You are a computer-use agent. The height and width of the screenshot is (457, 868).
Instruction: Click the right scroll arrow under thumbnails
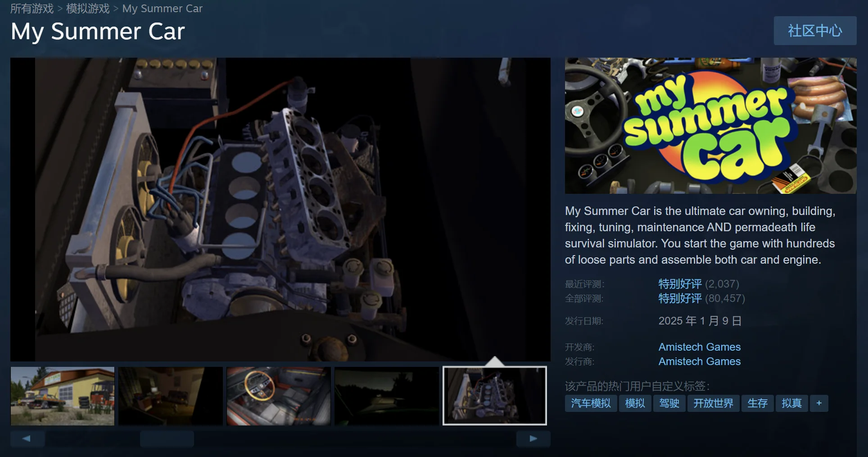click(x=533, y=439)
